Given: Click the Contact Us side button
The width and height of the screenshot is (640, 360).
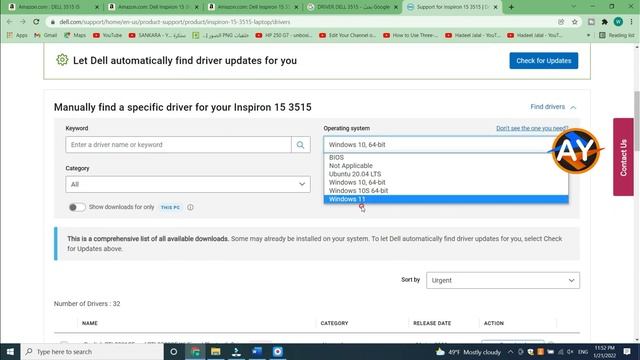Looking at the screenshot, I should coord(623,157).
